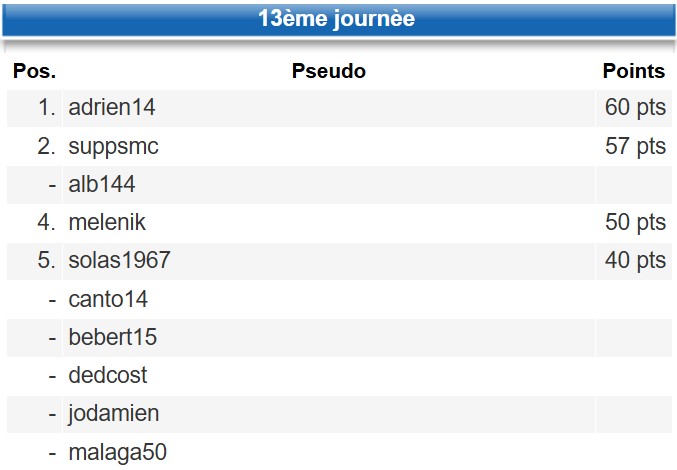The image size is (677, 470).
Task: Select the 57 pts value
Action: pyautogui.click(x=635, y=147)
